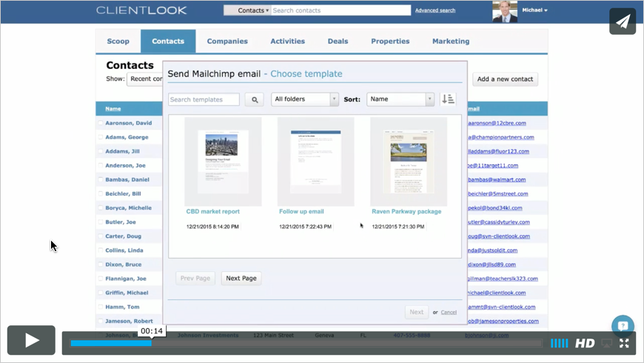Sort contacts by Name column header

pyautogui.click(x=113, y=109)
